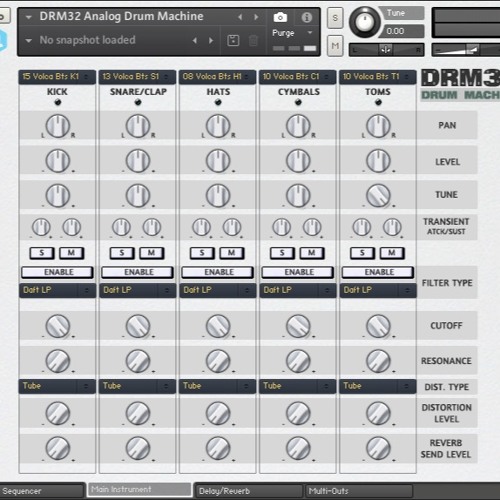Click the Toms reverb send knob
The height and width of the screenshot is (500, 500).
(378, 448)
